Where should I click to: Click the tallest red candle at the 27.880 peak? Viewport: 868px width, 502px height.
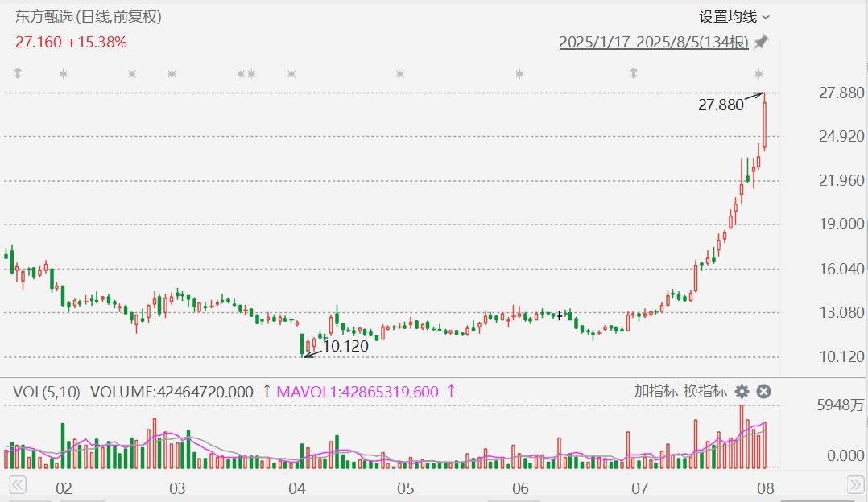click(764, 121)
